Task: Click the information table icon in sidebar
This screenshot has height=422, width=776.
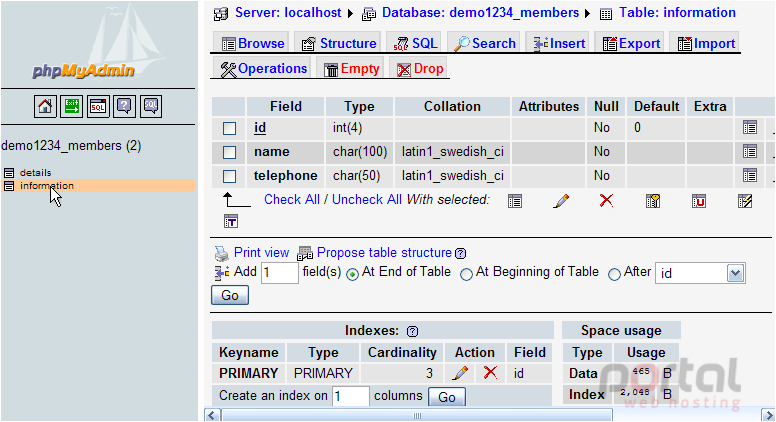Action: (x=8, y=186)
